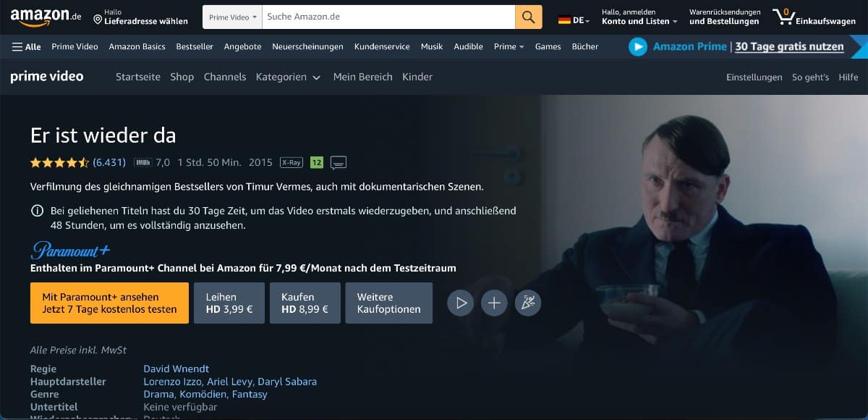Viewport: 868px width, 420px height.
Task: Click the info circle icon
Action: (x=37, y=211)
